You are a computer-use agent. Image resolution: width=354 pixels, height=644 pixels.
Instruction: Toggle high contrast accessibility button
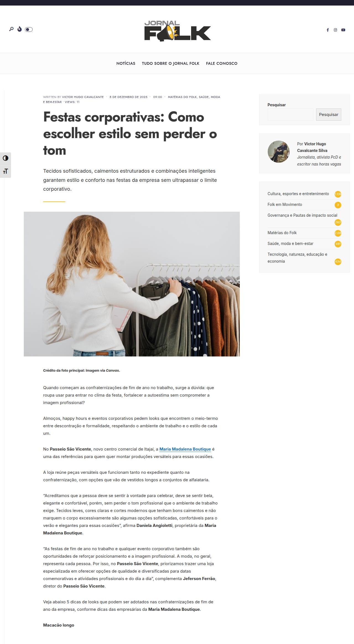[6, 158]
